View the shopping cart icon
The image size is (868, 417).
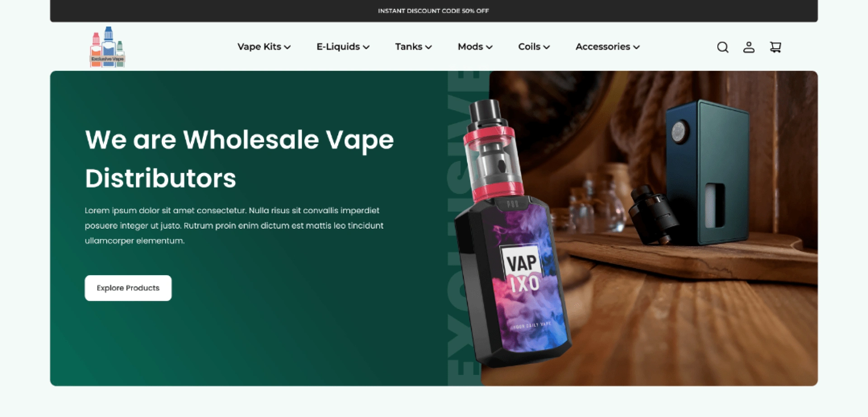775,47
